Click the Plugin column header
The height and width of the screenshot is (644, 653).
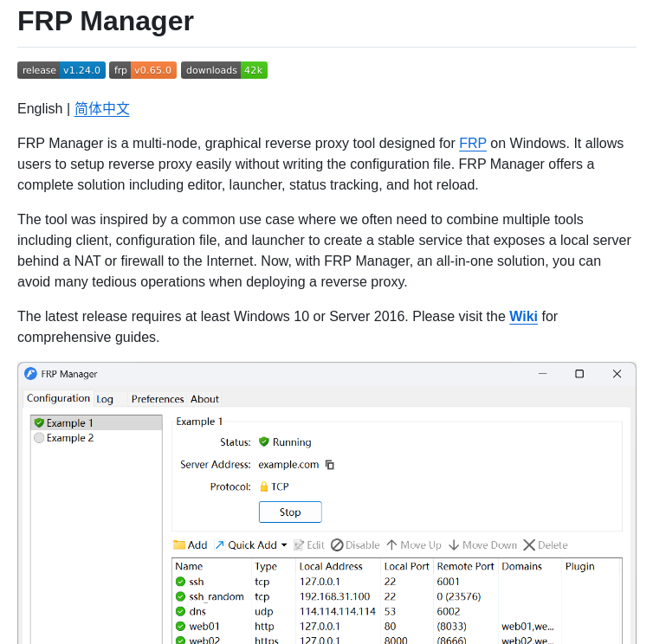pos(590,566)
